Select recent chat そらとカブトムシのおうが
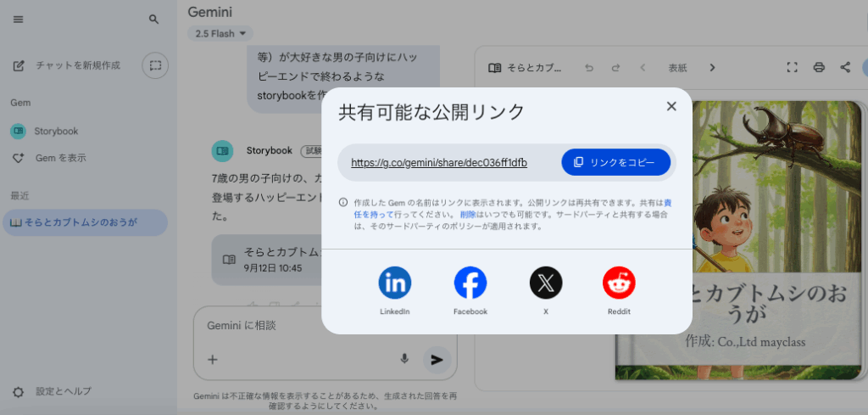This screenshot has height=415, width=868. (85, 222)
